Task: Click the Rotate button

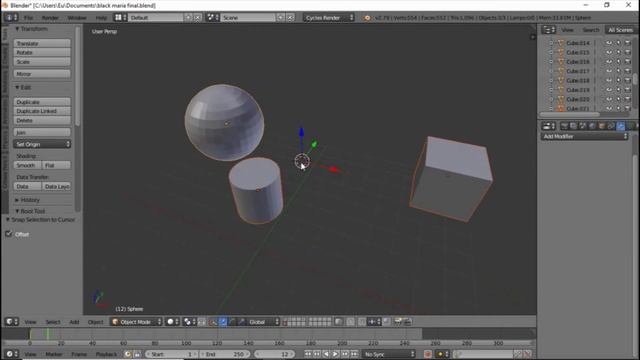Action: (42, 53)
